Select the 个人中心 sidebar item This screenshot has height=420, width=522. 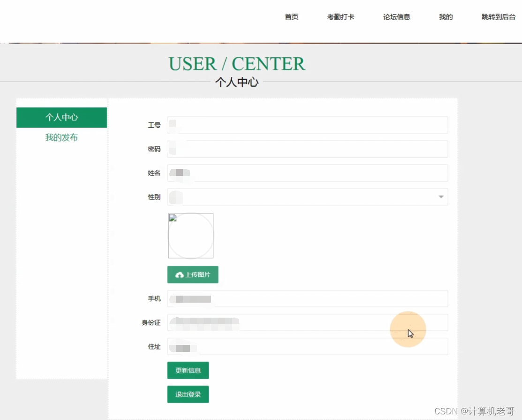pyautogui.click(x=61, y=117)
